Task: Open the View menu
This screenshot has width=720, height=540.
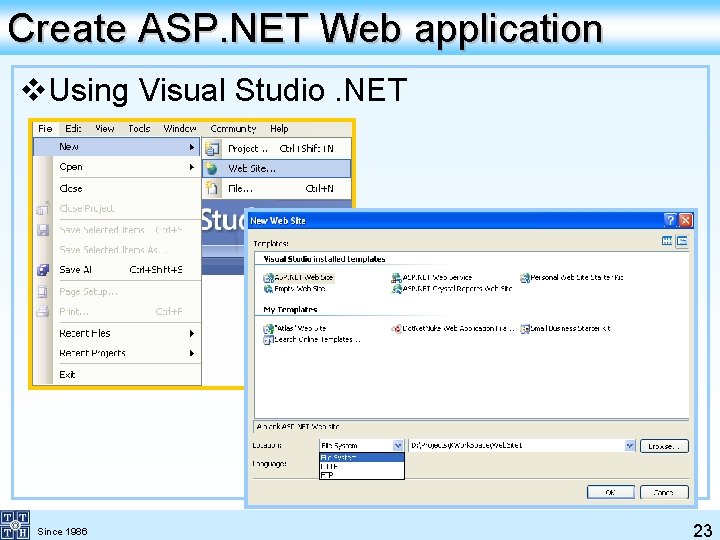Action: [105, 129]
